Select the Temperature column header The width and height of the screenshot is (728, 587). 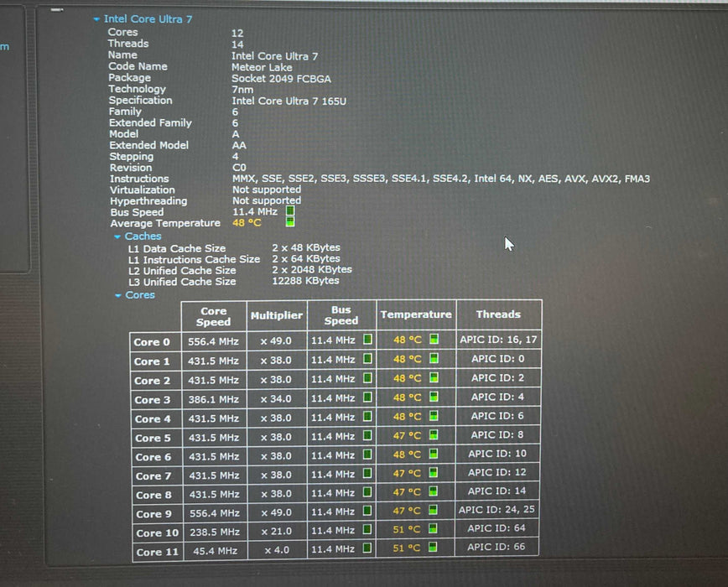416,314
